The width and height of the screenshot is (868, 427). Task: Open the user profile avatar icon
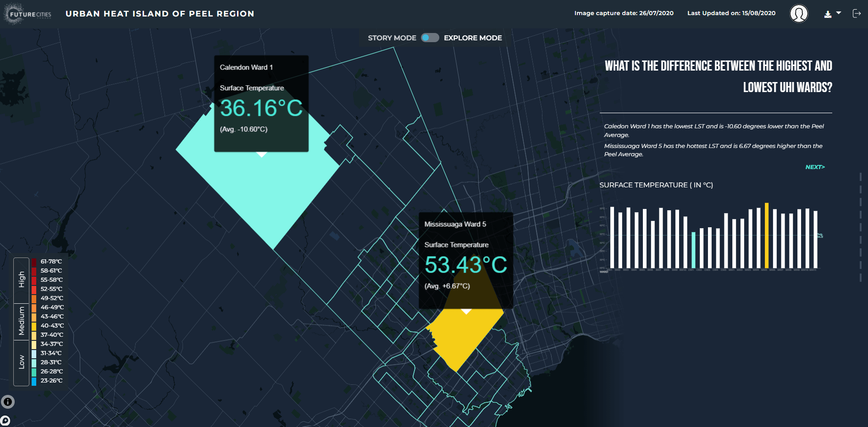[x=799, y=14]
